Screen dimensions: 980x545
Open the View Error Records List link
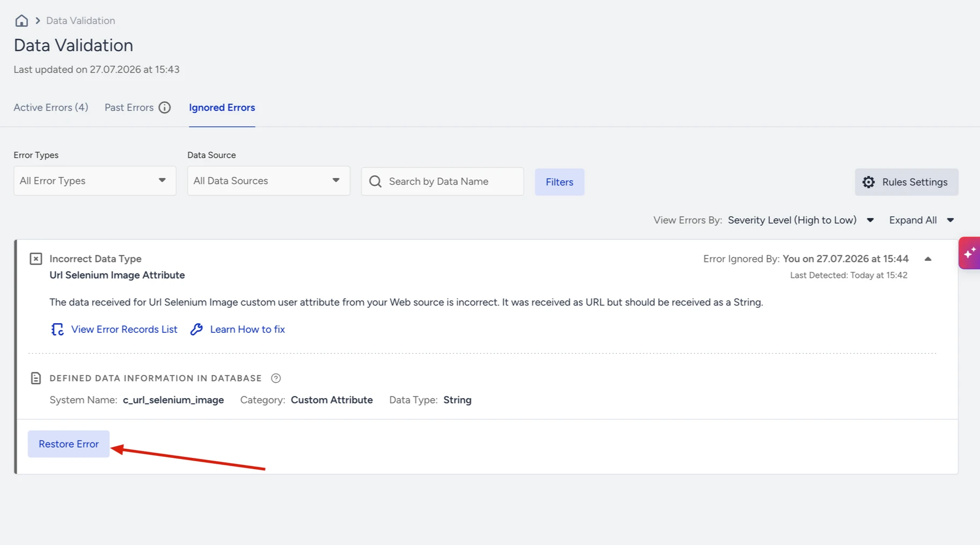pos(124,329)
